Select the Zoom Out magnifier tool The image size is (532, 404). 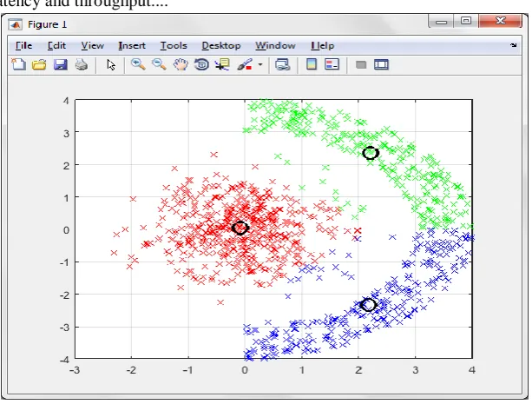159,64
